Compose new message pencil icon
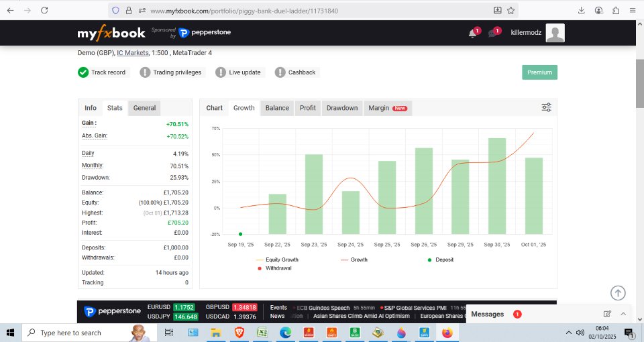This screenshot has width=644, height=342. (x=607, y=314)
